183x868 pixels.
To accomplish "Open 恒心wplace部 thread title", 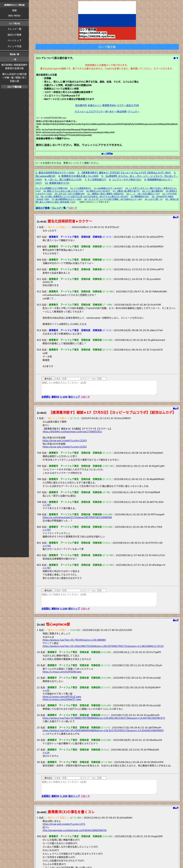I will point(58,624).
